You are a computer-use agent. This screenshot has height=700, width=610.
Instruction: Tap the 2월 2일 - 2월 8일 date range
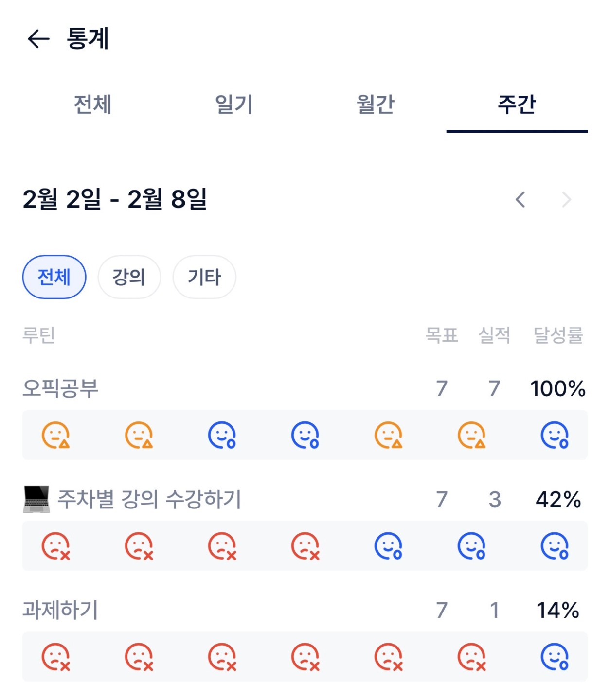[x=115, y=199]
